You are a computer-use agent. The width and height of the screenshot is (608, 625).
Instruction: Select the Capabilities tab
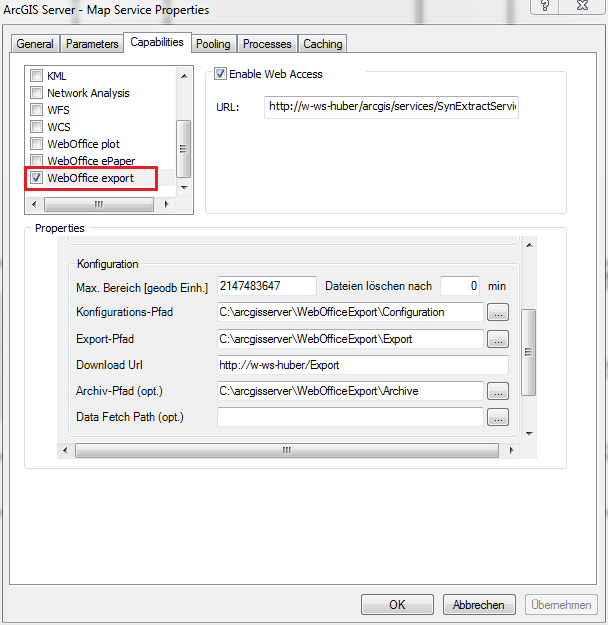[157, 42]
